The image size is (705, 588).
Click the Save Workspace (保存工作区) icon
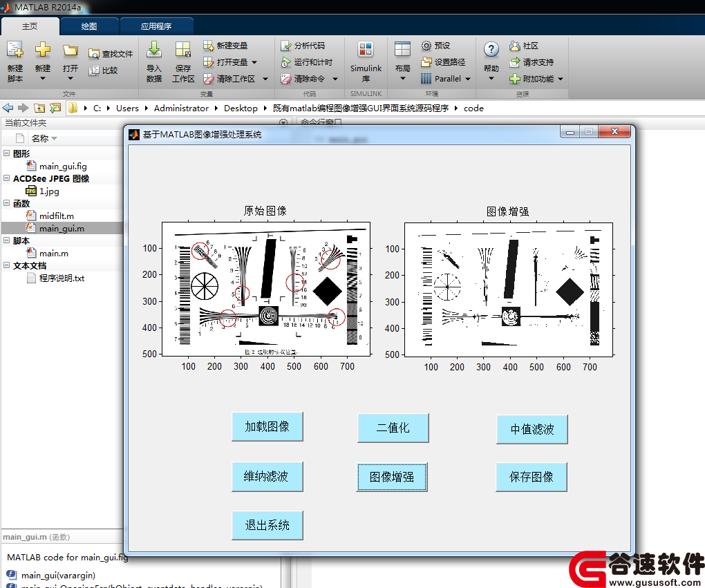click(183, 50)
